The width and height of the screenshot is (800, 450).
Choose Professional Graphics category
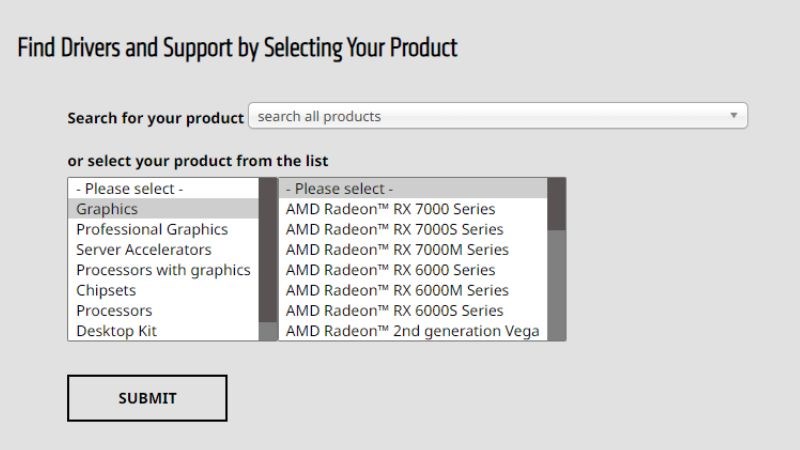tap(152, 229)
